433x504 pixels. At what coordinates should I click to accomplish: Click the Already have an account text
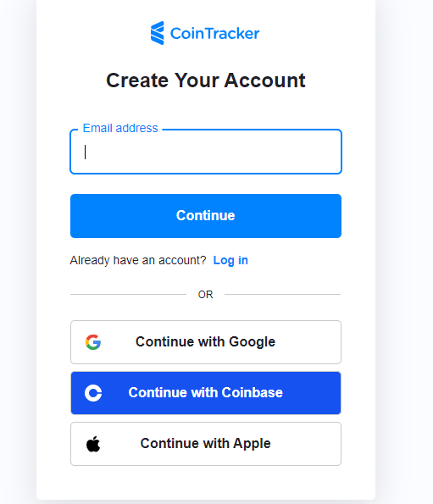click(138, 260)
